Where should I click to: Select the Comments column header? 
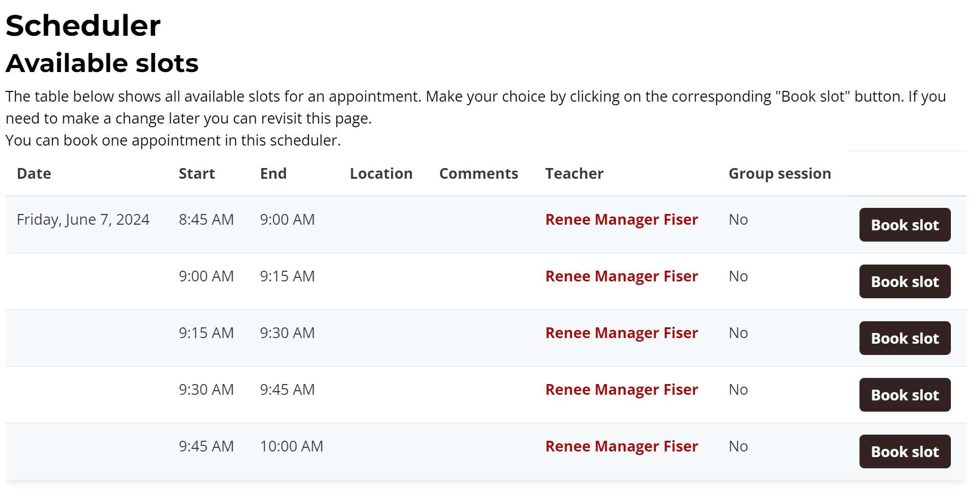479,174
